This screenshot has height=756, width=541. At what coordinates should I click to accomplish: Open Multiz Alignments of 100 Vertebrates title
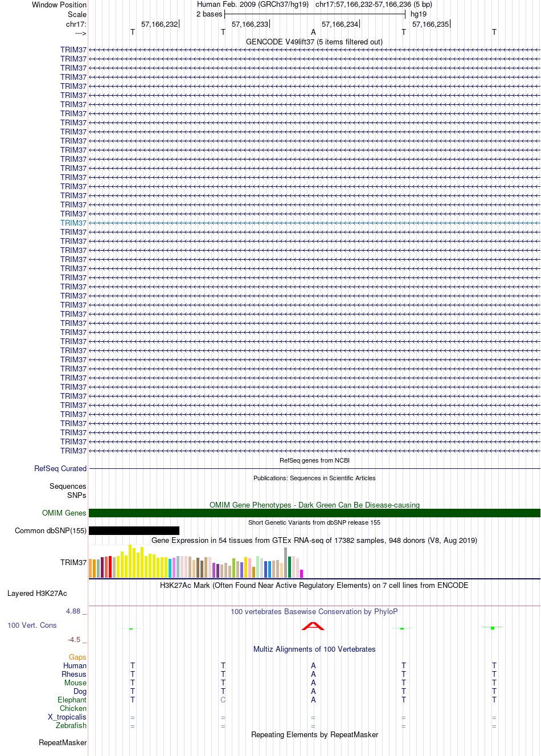[314, 649]
